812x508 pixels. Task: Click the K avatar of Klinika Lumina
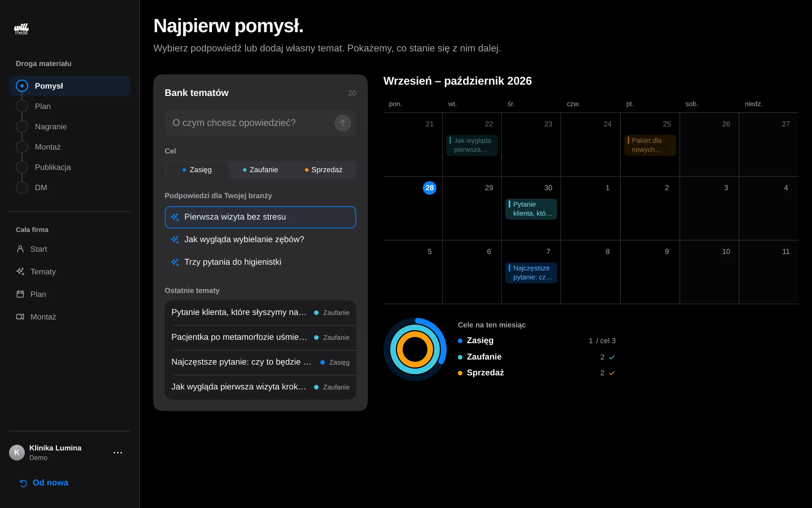pyautogui.click(x=17, y=453)
